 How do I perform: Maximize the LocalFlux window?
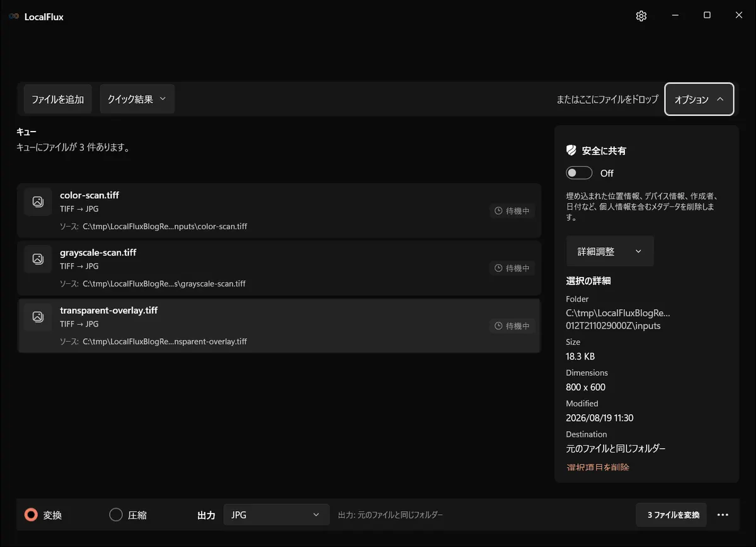click(x=707, y=16)
